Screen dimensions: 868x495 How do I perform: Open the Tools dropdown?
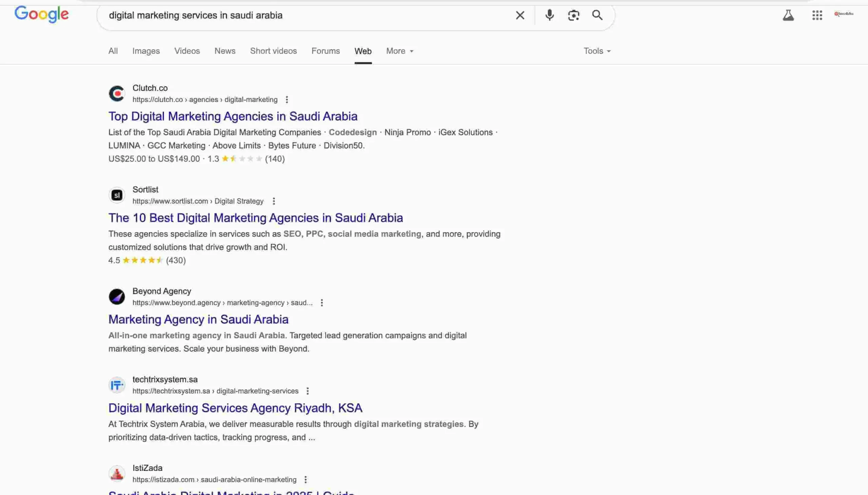click(597, 51)
